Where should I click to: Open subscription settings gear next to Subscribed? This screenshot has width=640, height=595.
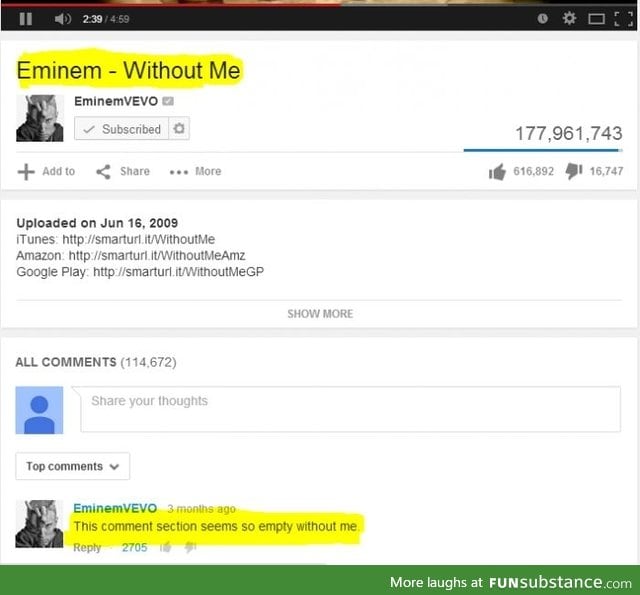point(179,129)
